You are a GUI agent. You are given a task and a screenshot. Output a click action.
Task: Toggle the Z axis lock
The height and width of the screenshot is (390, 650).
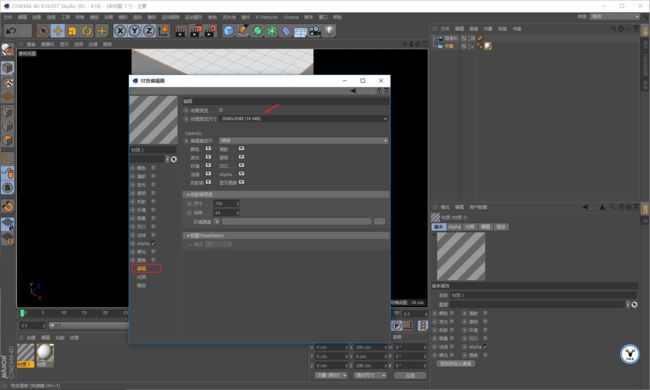coord(149,31)
